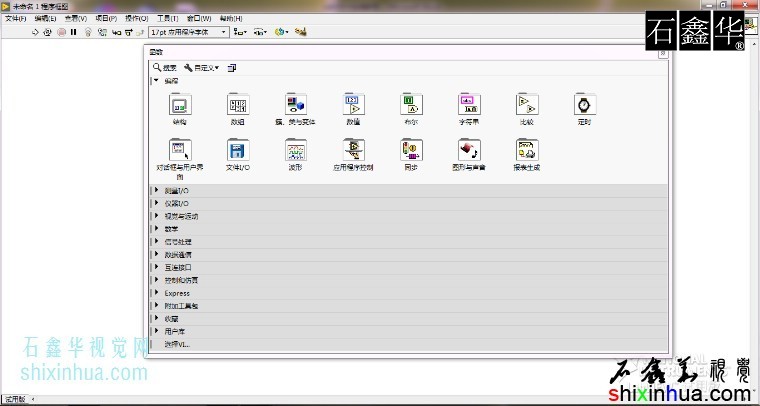The width and height of the screenshot is (760, 406).
Task: Open the 文件(F) menu
Action: (16, 18)
